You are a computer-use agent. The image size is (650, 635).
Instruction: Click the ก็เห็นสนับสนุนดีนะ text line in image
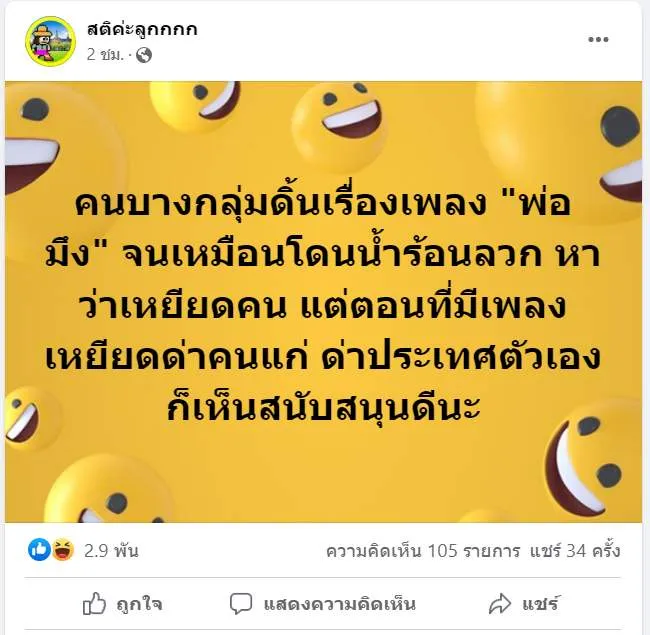[324, 407]
